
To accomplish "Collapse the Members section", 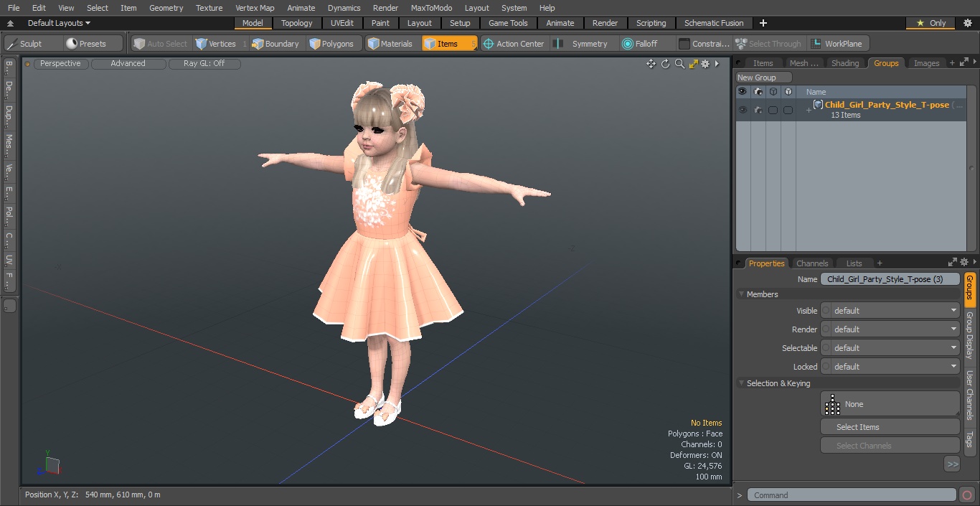I will [x=742, y=294].
